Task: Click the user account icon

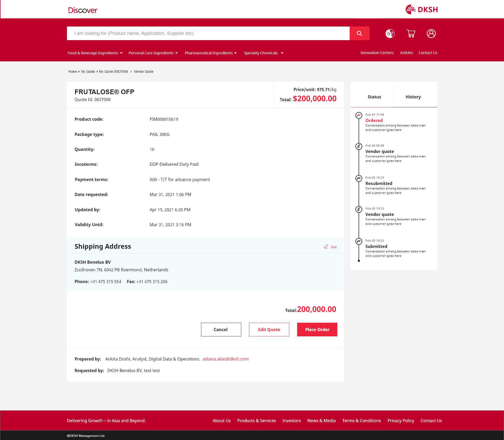Action: pyautogui.click(x=431, y=33)
